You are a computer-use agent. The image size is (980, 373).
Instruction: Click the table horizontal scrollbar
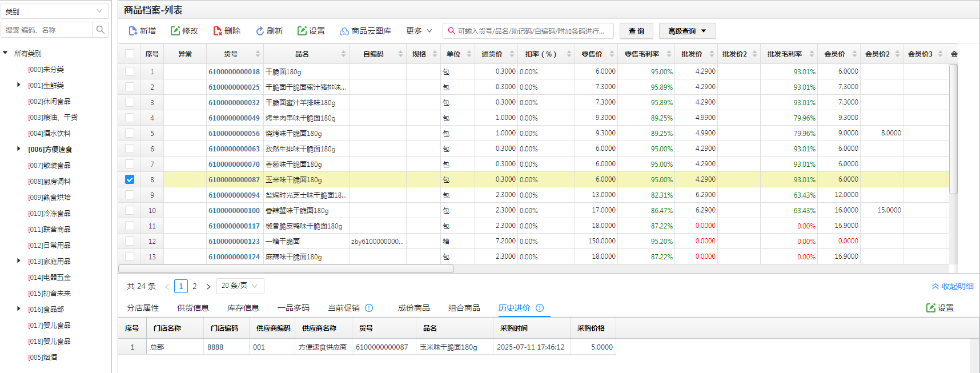[x=286, y=268]
